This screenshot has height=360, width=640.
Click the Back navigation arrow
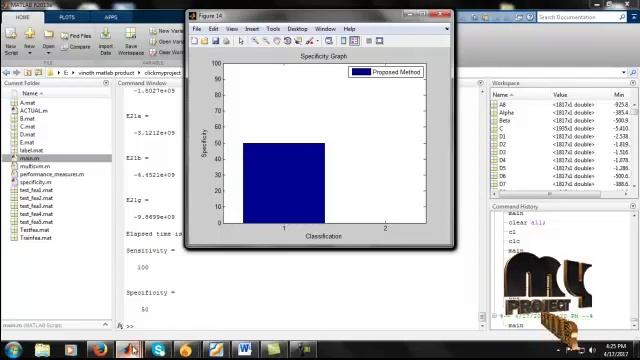6,73
